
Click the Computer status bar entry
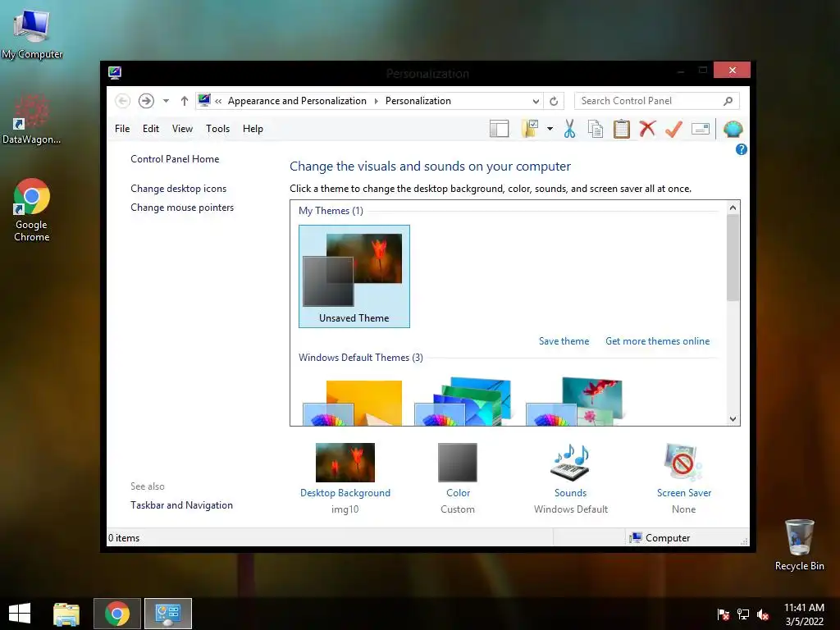click(x=660, y=538)
